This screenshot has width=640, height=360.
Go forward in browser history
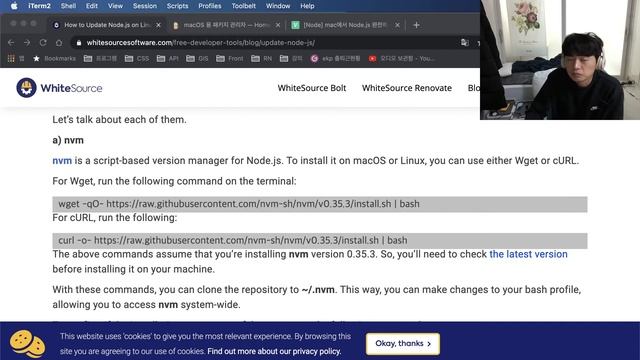(x=27, y=42)
